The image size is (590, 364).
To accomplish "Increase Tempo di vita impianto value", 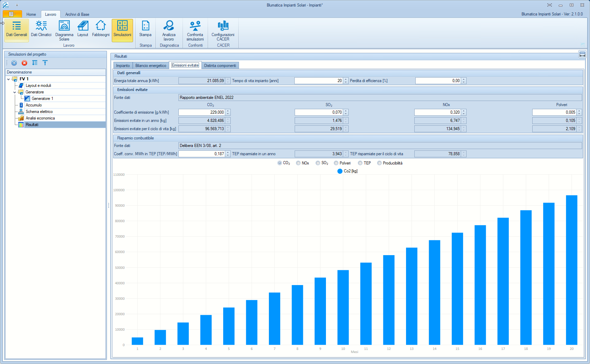I will coord(346,79).
